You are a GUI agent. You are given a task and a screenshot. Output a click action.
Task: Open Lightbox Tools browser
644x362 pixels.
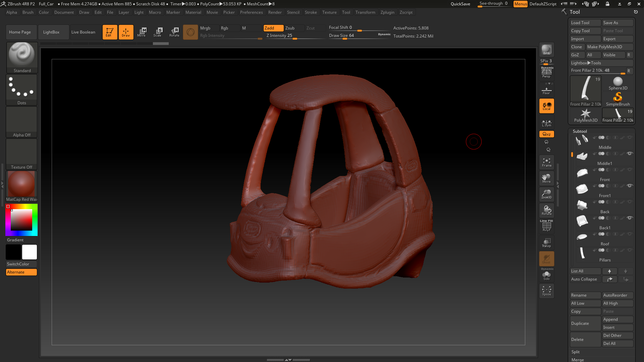602,63
